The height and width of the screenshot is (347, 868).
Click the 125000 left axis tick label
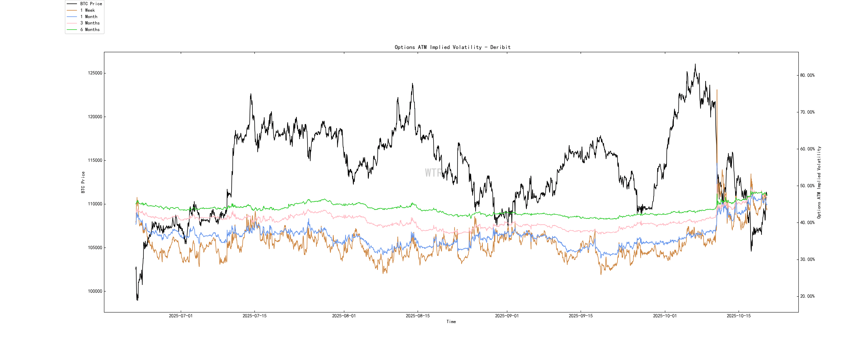click(x=95, y=73)
